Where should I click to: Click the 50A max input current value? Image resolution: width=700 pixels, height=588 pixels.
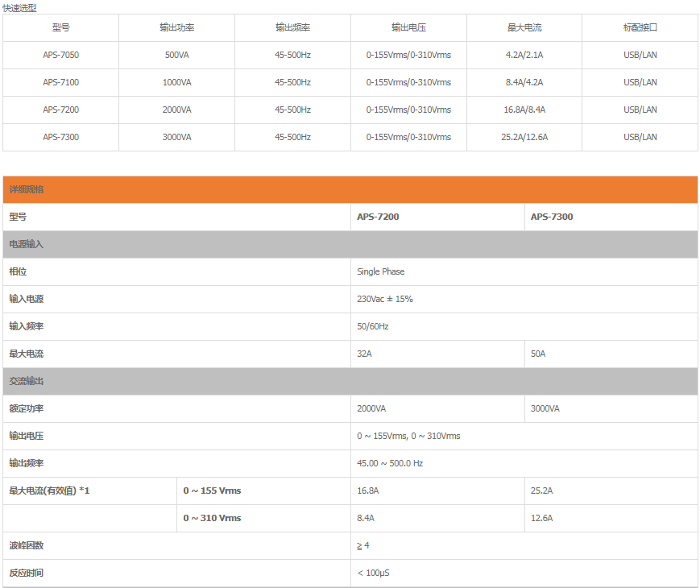538,354
